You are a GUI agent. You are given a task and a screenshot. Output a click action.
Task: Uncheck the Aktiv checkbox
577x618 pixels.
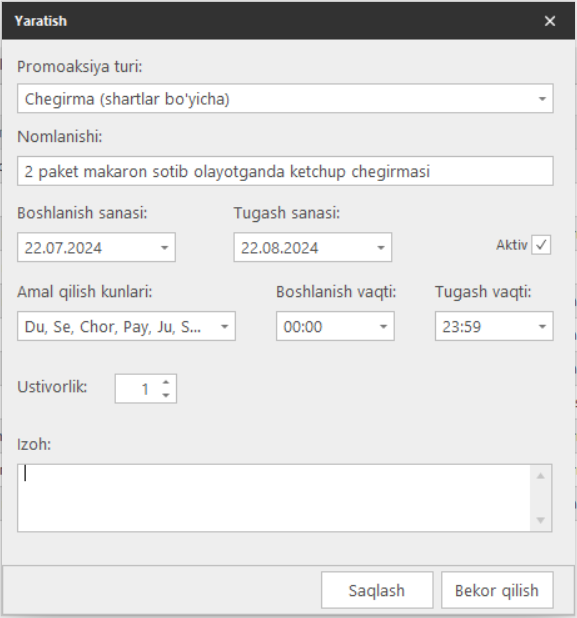541,245
